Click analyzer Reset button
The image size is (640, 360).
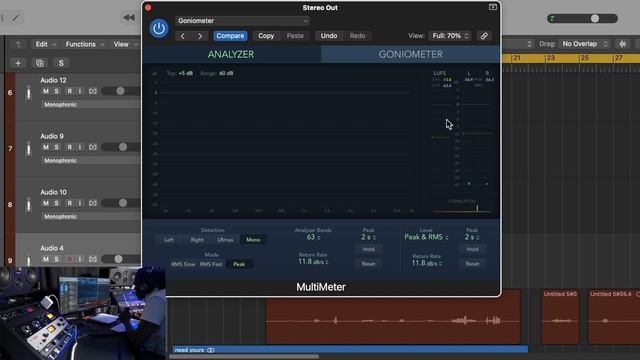pyautogui.click(x=368, y=264)
